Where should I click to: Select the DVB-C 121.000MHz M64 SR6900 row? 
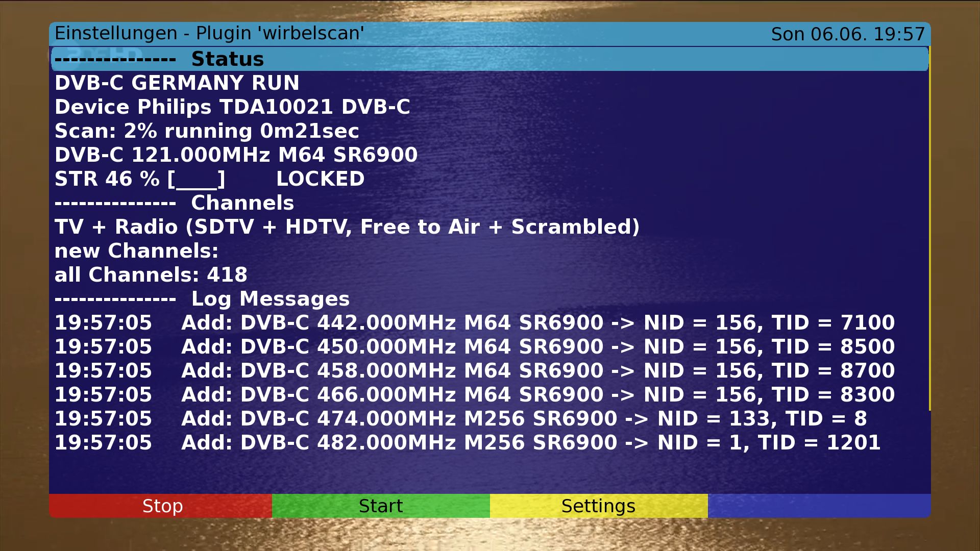click(x=236, y=155)
